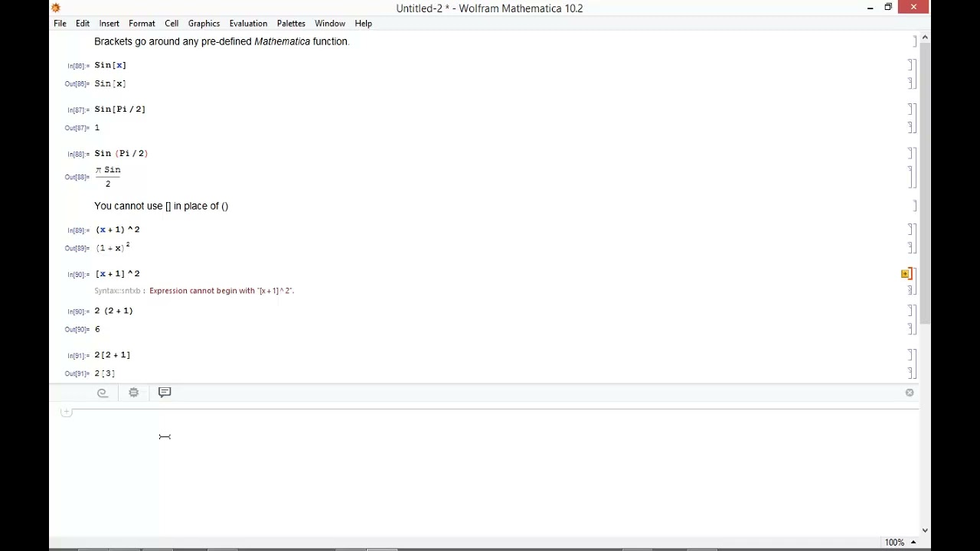Click the Mathematica spikey app icon
980x551 pixels.
pos(56,8)
